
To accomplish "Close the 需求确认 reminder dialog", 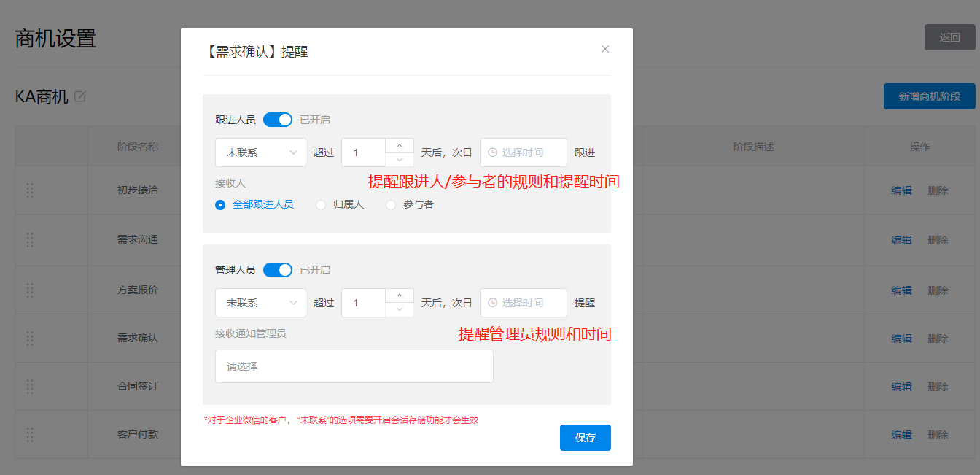I will tap(604, 49).
